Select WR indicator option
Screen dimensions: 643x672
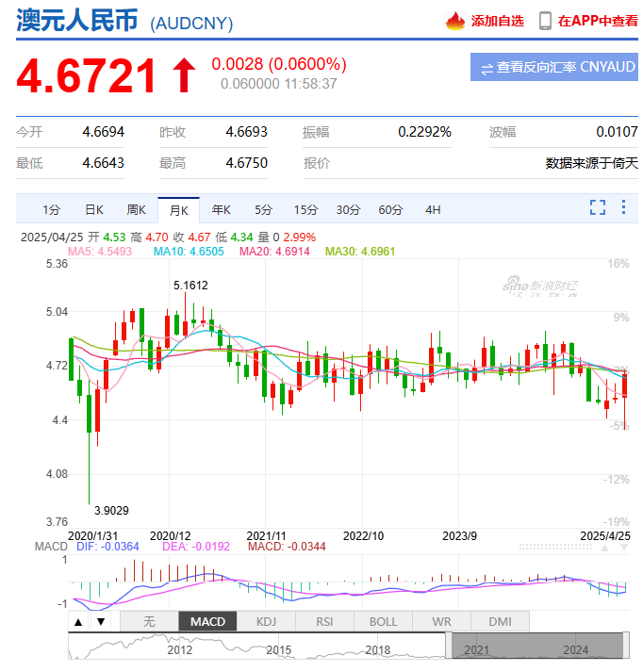click(441, 622)
